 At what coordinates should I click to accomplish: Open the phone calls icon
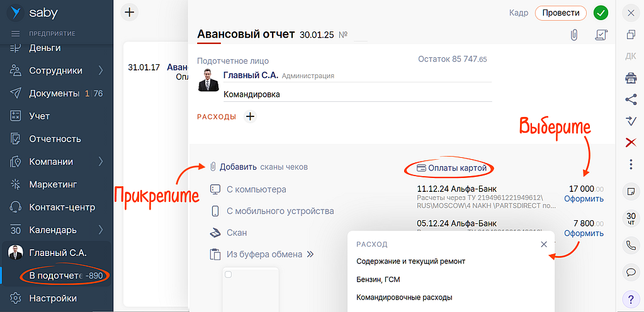pos(630,245)
